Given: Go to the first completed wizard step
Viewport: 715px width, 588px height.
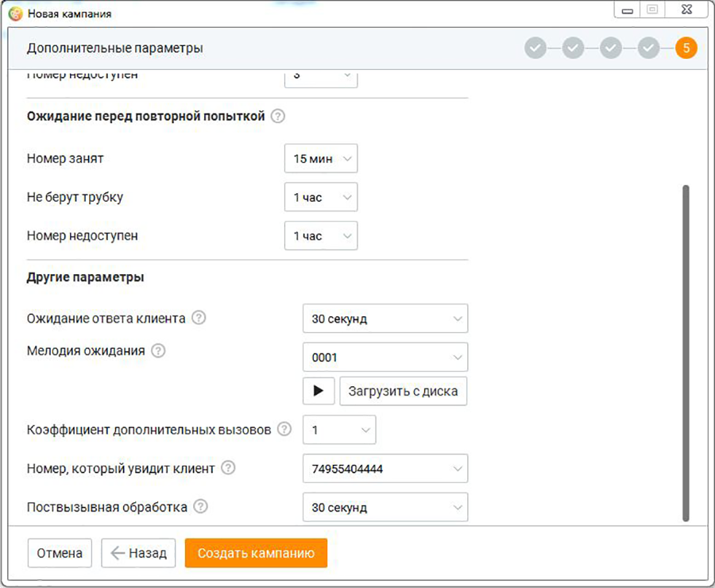Looking at the screenshot, I should (x=535, y=48).
